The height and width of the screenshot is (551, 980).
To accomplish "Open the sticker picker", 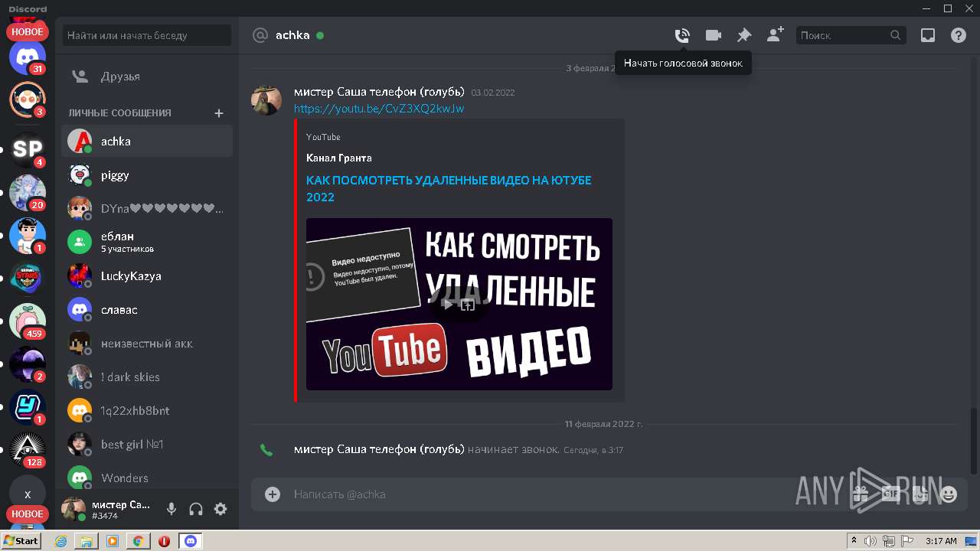I will point(920,494).
